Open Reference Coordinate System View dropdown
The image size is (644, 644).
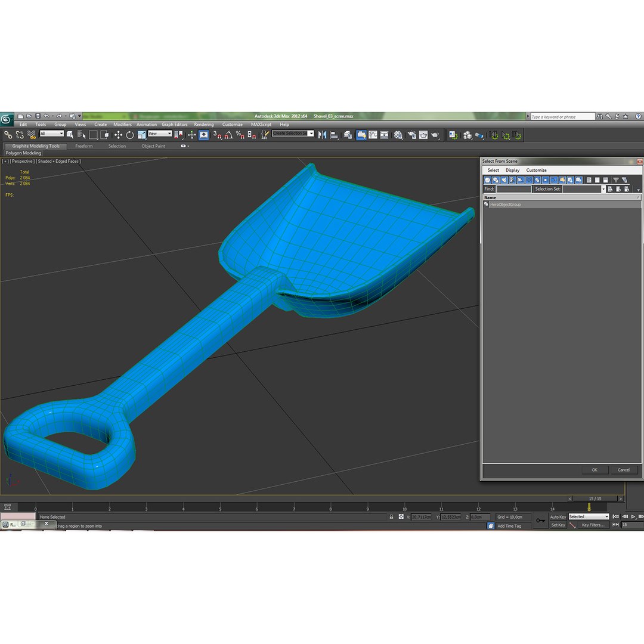(x=160, y=134)
